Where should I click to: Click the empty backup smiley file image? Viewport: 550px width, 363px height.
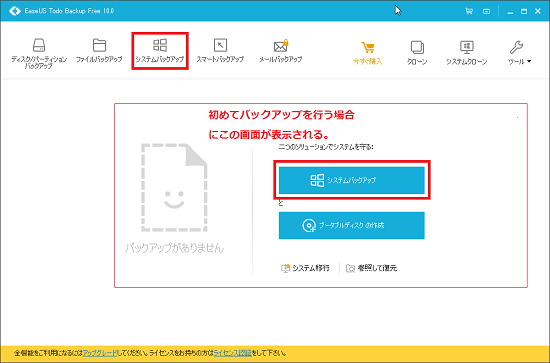174,188
